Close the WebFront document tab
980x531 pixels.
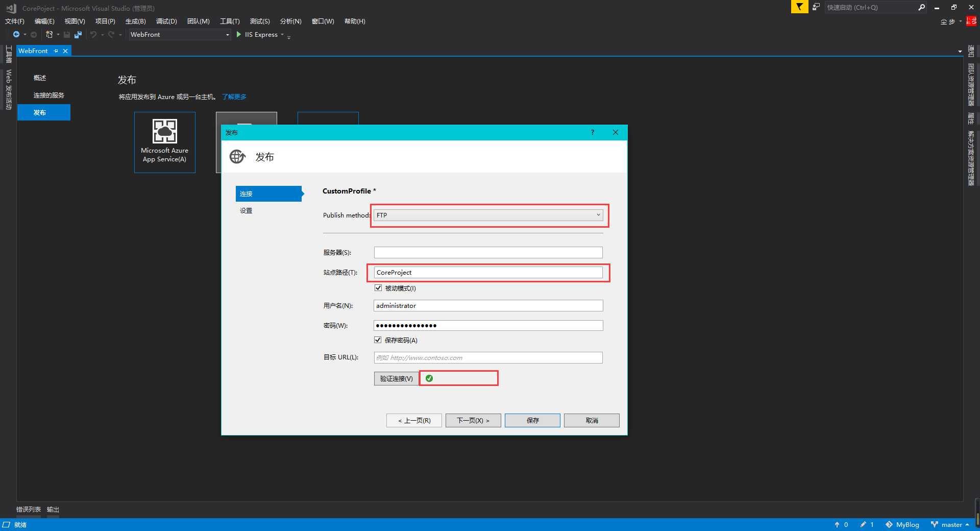[65, 51]
